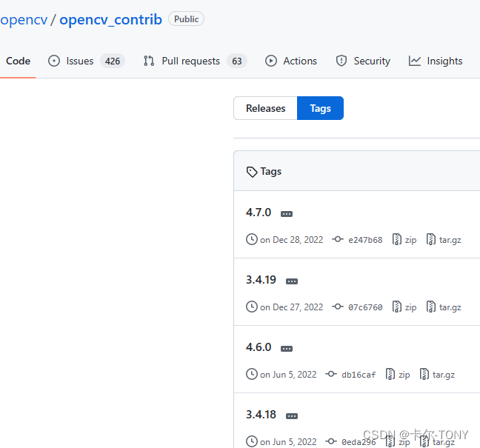The width and height of the screenshot is (480, 448).
Task: Open tag 3.4.19
Action: point(261,280)
